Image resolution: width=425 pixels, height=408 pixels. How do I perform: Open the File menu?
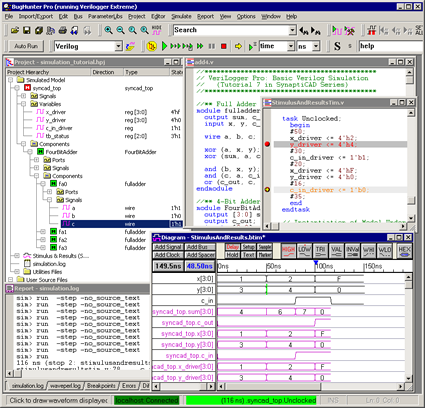[x=9, y=16]
